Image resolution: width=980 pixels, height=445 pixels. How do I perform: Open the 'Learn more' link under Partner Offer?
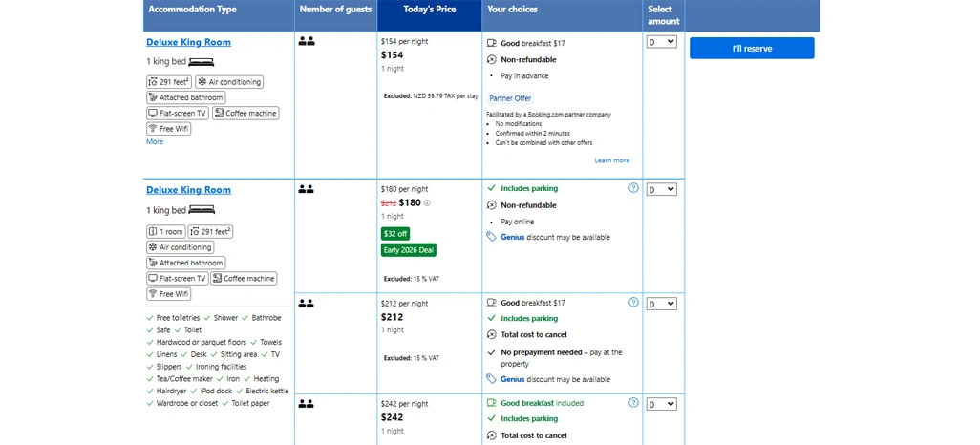coord(611,160)
